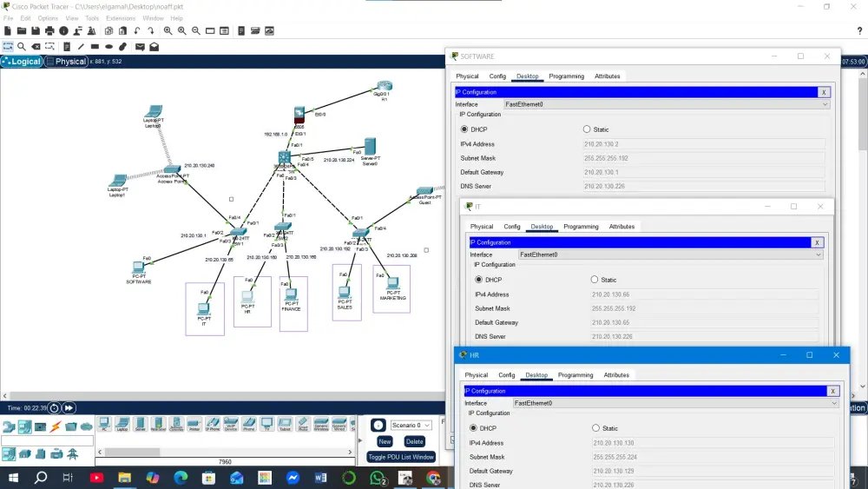Click the New scenario button
The height and width of the screenshot is (489, 868).
point(385,441)
